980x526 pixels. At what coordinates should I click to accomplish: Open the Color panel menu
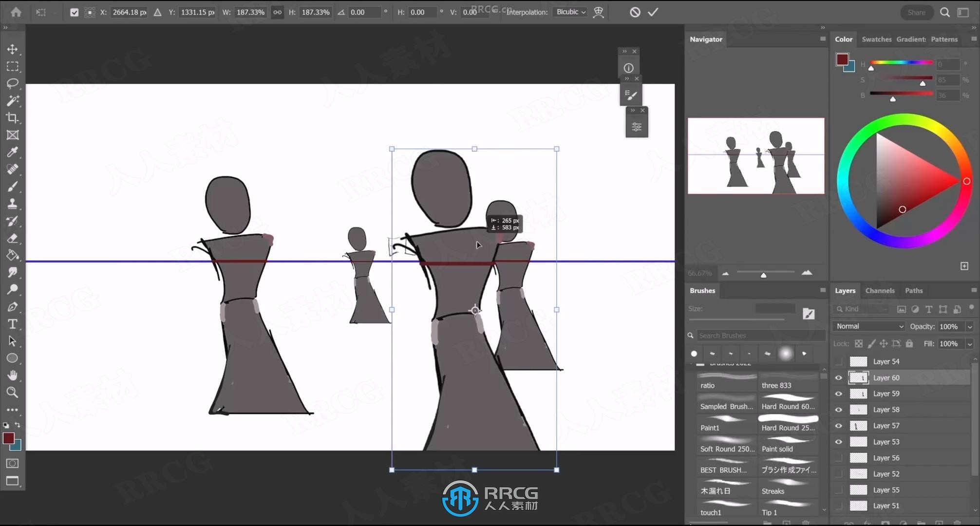(973, 39)
